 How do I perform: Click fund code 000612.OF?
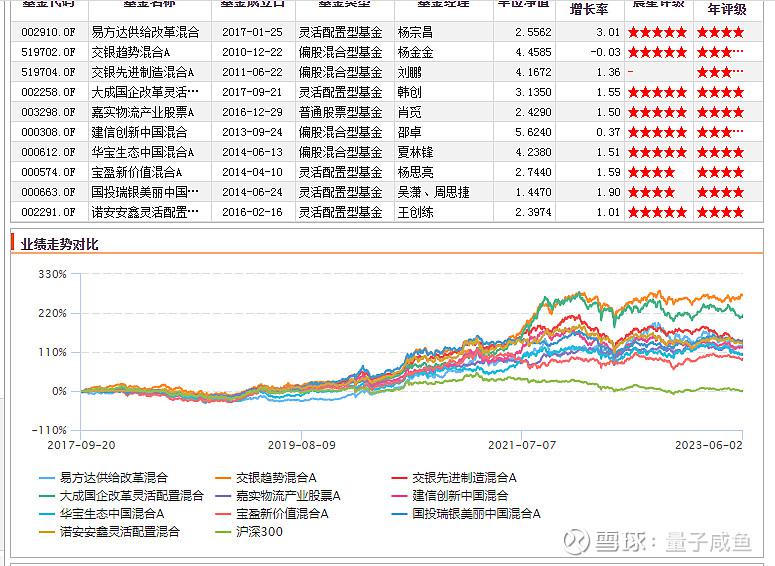[48, 152]
